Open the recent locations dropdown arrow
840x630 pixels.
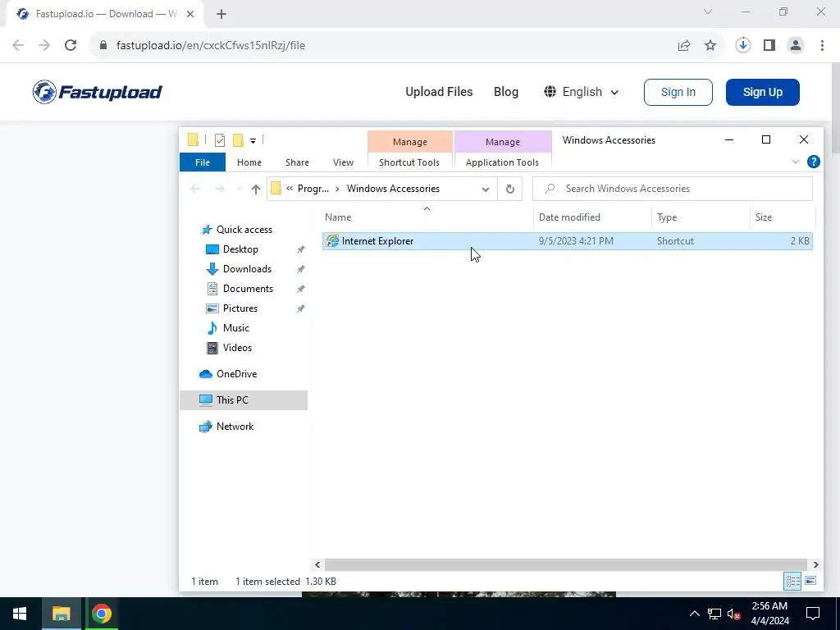pyautogui.click(x=239, y=189)
